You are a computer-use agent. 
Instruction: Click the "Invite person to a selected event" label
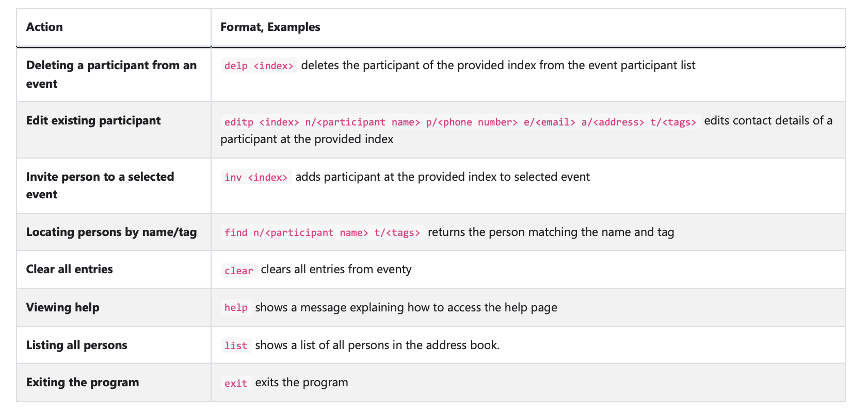pyautogui.click(x=100, y=185)
